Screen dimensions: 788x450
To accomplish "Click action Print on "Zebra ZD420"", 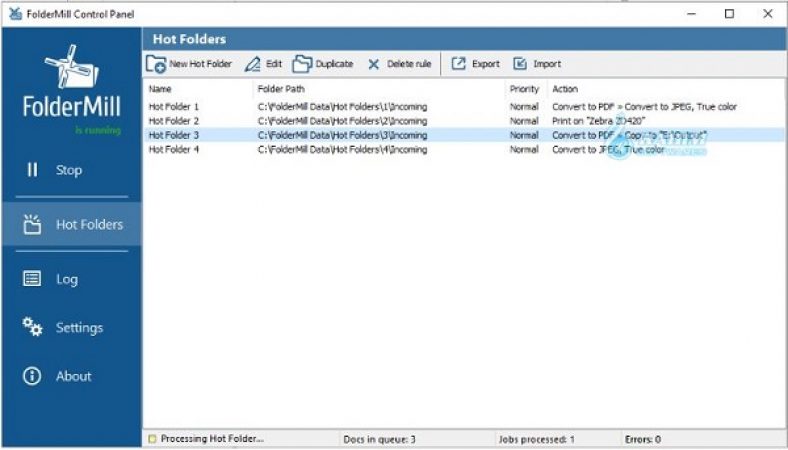I will pos(599,121).
